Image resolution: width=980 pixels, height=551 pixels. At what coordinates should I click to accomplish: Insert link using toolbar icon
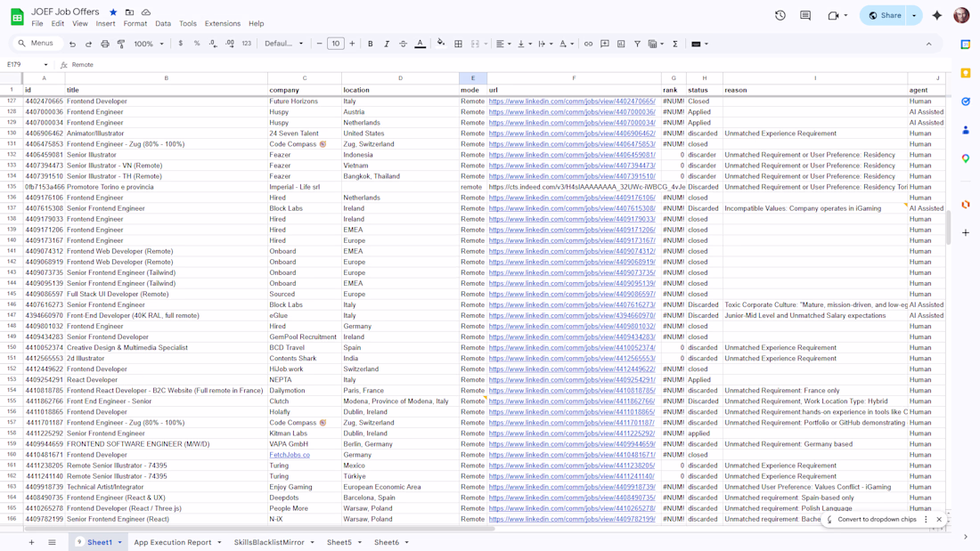tap(588, 44)
